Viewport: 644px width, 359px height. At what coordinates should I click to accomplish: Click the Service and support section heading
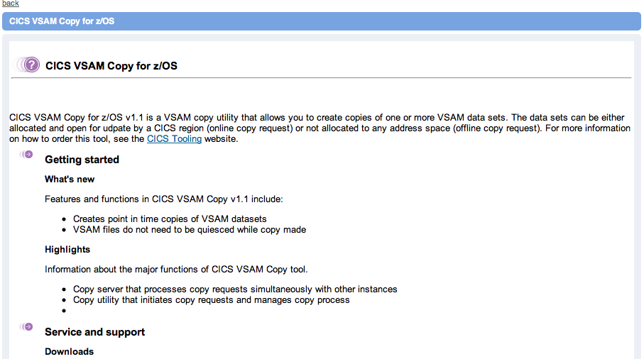(95, 332)
